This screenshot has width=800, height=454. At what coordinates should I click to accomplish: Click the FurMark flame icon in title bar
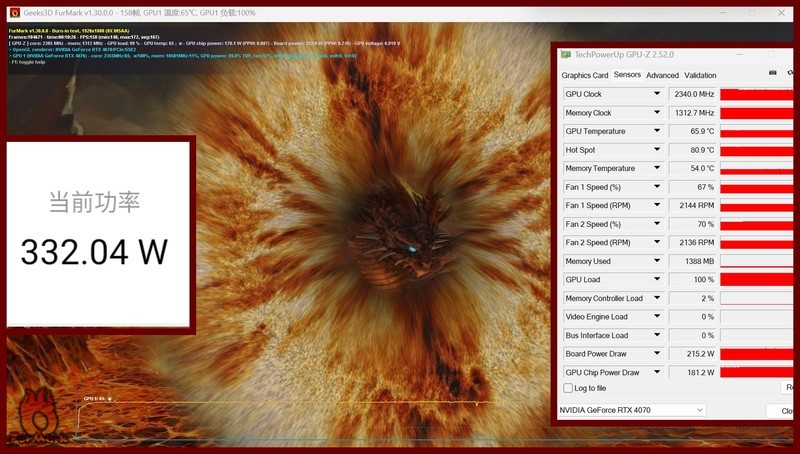(15, 12)
